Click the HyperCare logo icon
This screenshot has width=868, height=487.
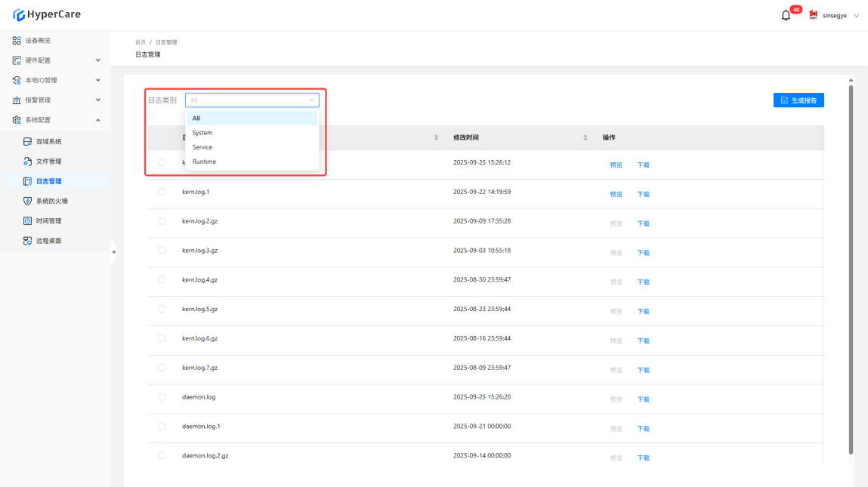click(19, 14)
